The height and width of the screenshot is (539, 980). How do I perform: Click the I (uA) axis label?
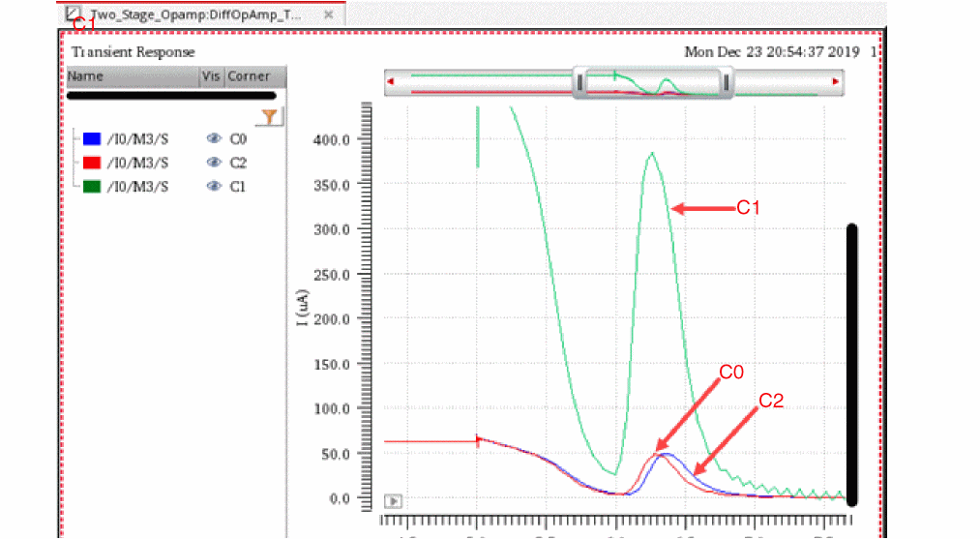pyautogui.click(x=303, y=308)
